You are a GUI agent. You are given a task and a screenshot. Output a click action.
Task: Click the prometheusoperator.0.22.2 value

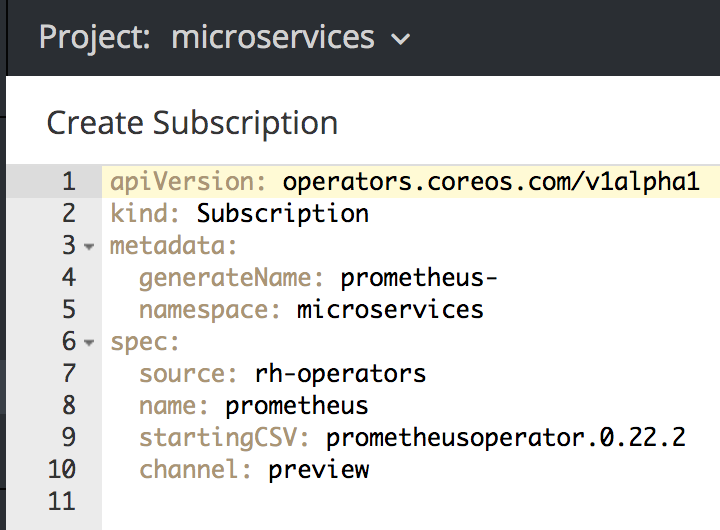(505, 438)
